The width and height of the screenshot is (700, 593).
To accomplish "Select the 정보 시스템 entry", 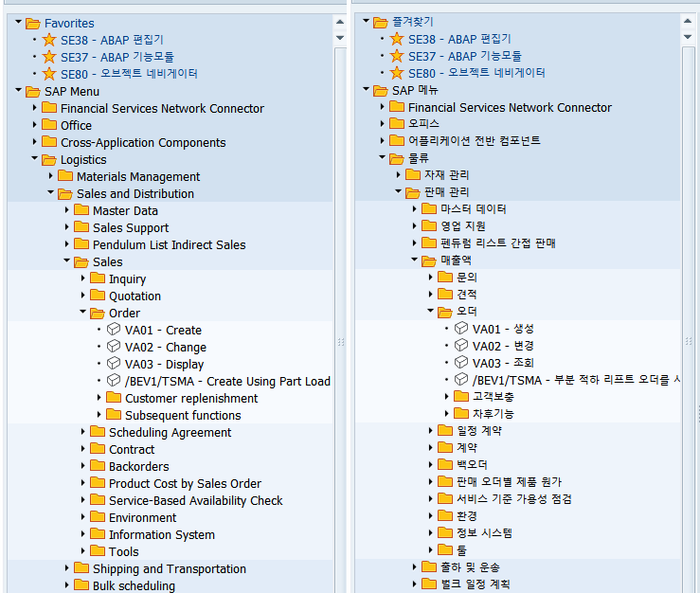I will pos(484,532).
